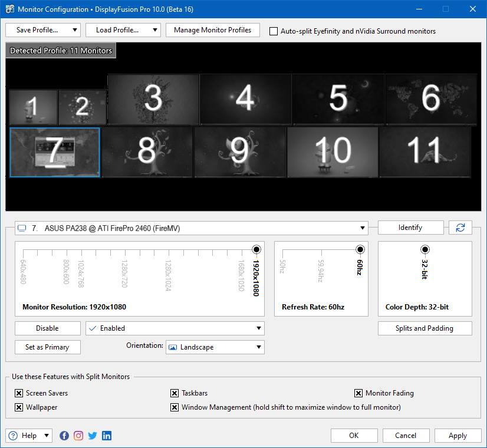Viewport: 487px width, 448px height.
Task: Select monitor 10 in the layout preview
Action: point(333,152)
